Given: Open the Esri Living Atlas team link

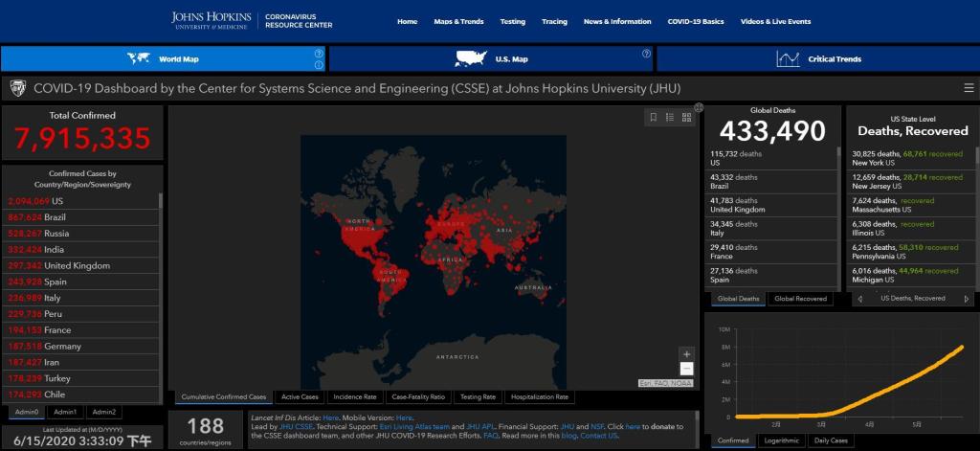Looking at the screenshot, I should pyautogui.click(x=414, y=427).
